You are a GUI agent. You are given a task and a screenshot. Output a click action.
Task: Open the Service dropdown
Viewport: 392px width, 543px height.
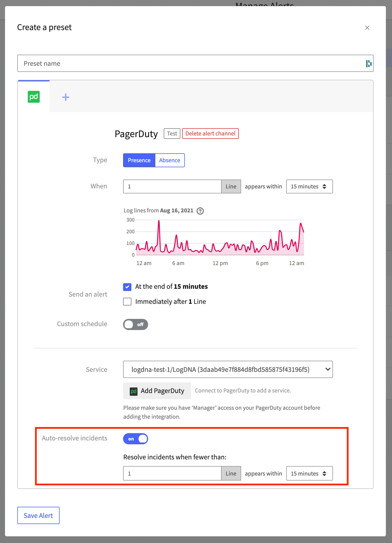pyautogui.click(x=228, y=369)
